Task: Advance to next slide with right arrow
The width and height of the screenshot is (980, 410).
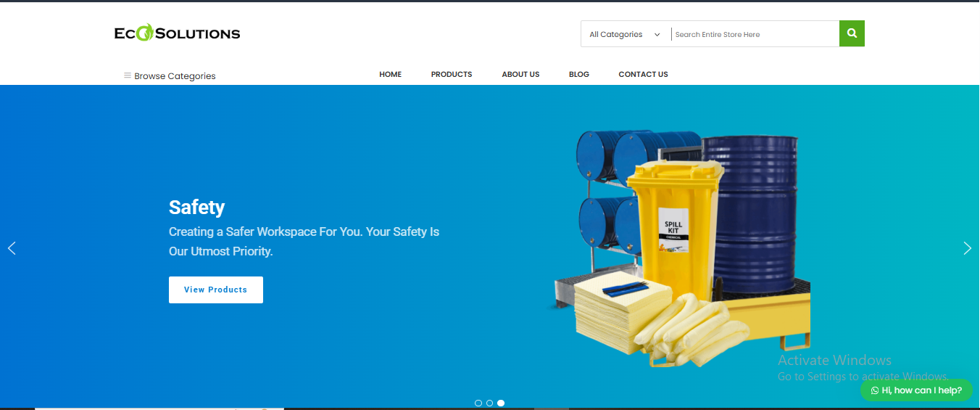Action: click(967, 248)
